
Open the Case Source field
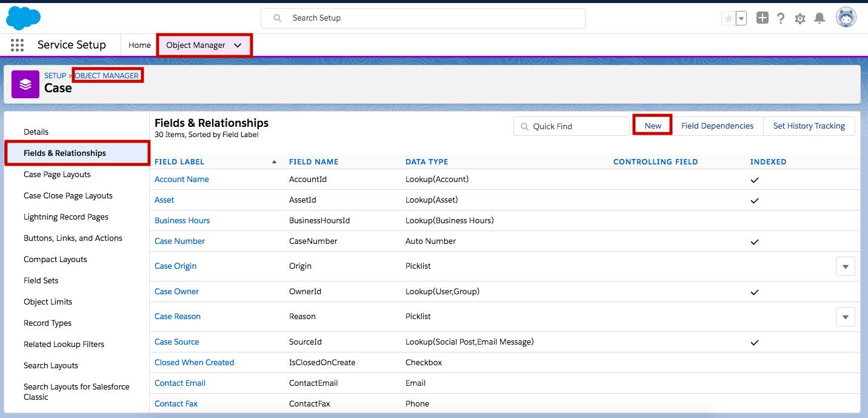tap(177, 342)
